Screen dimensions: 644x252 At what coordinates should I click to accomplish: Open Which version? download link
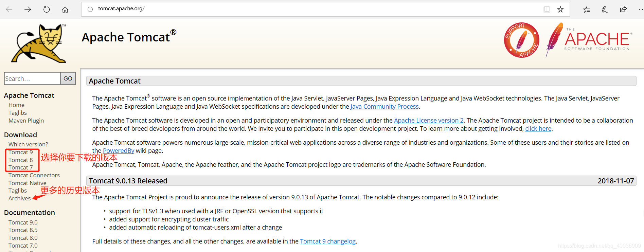pos(28,144)
